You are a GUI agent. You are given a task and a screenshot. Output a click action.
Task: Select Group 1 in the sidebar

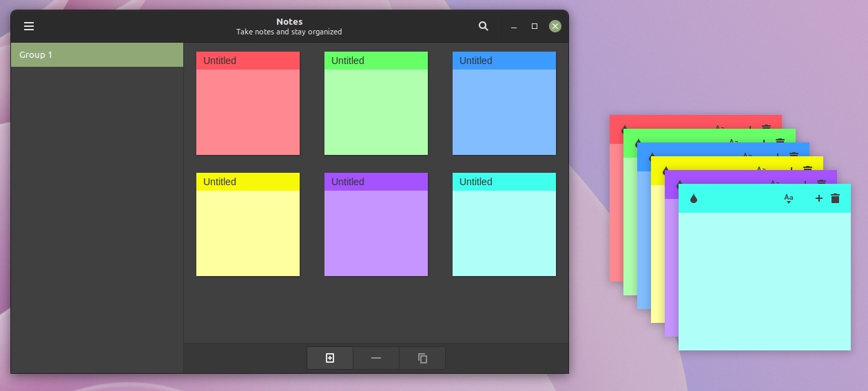[x=97, y=55]
